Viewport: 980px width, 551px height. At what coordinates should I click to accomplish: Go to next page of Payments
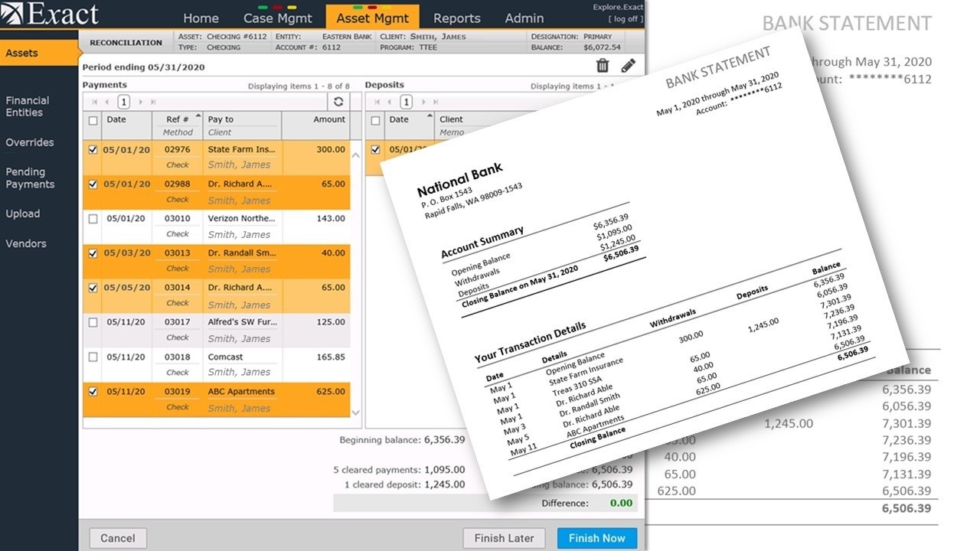(141, 102)
